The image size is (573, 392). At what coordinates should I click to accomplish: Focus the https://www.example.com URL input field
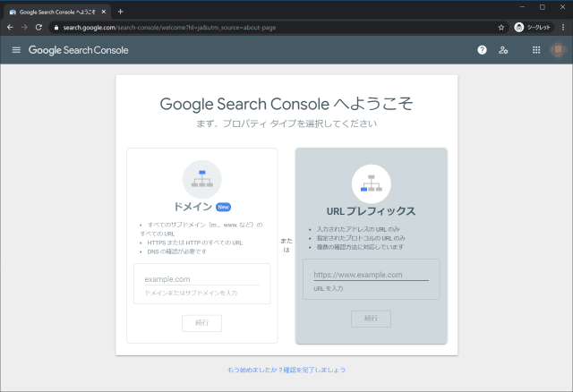pos(372,275)
